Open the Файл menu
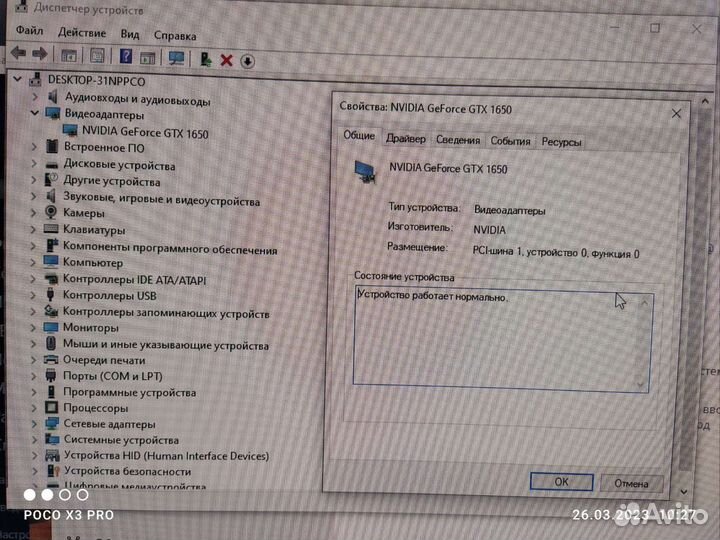The image size is (720, 540). coord(29,30)
